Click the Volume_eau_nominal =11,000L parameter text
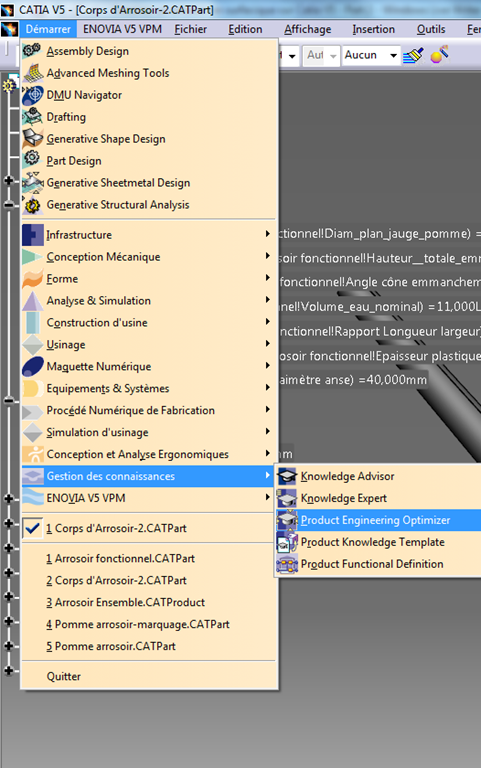The height and width of the screenshot is (768, 481). coord(380,307)
